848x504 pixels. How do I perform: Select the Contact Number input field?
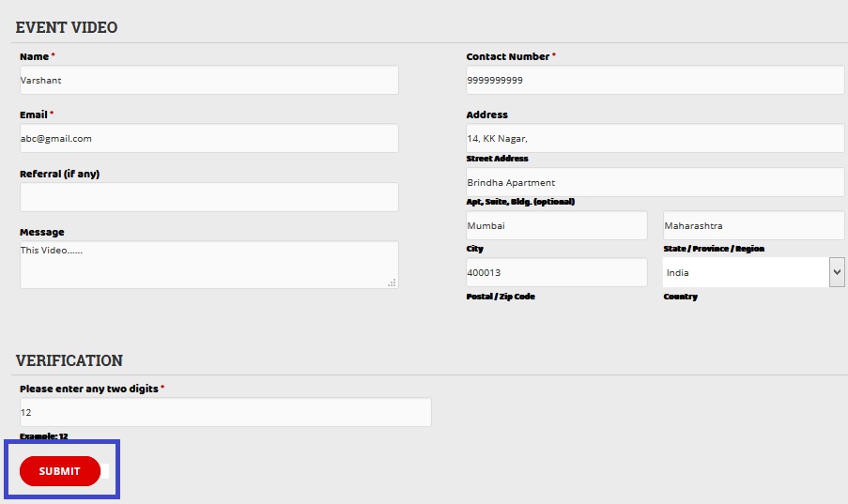tap(655, 80)
